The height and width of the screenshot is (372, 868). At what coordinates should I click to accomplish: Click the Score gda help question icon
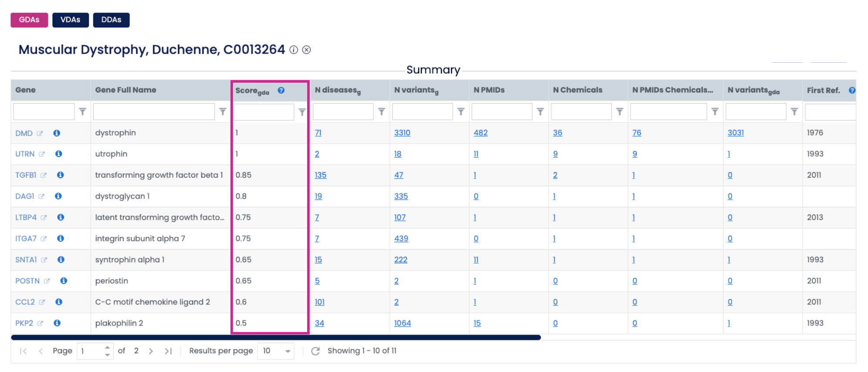point(281,90)
